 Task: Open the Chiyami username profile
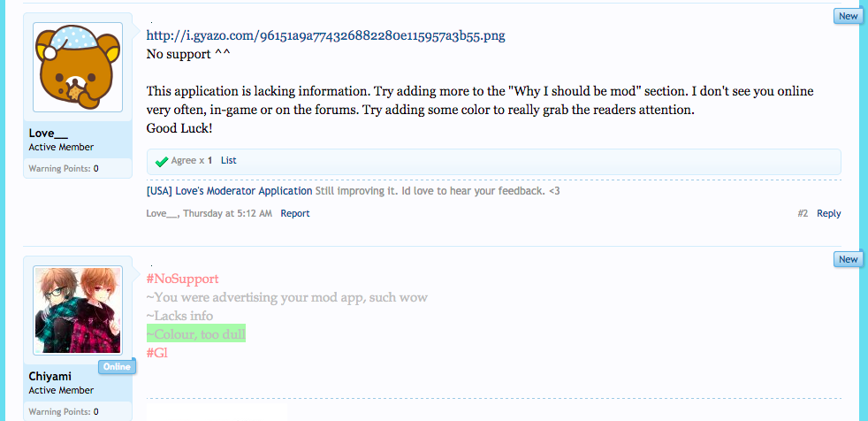[49, 377]
